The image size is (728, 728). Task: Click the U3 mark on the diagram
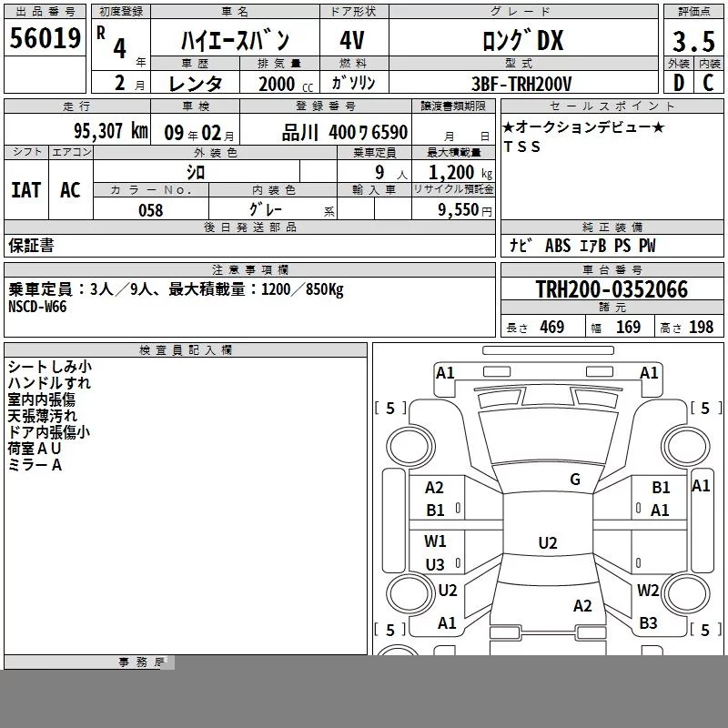(435, 564)
